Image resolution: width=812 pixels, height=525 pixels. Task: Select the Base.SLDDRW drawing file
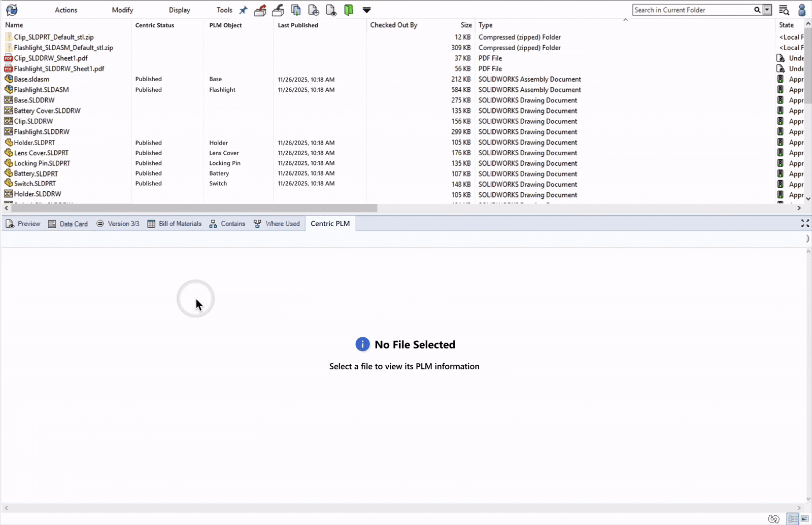(x=34, y=100)
